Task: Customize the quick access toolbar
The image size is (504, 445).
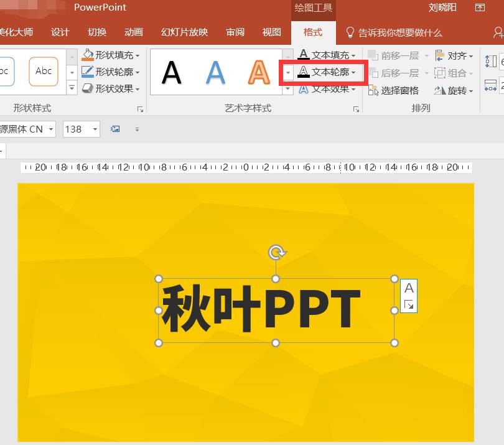Action: (x=138, y=129)
